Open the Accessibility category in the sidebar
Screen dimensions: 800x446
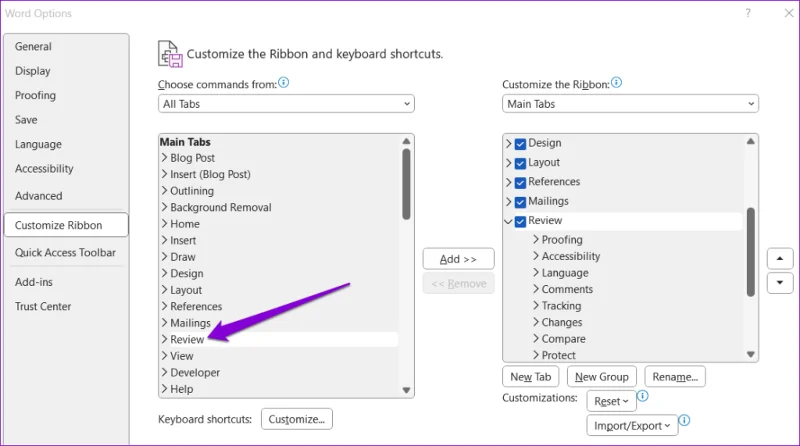pyautogui.click(x=44, y=169)
